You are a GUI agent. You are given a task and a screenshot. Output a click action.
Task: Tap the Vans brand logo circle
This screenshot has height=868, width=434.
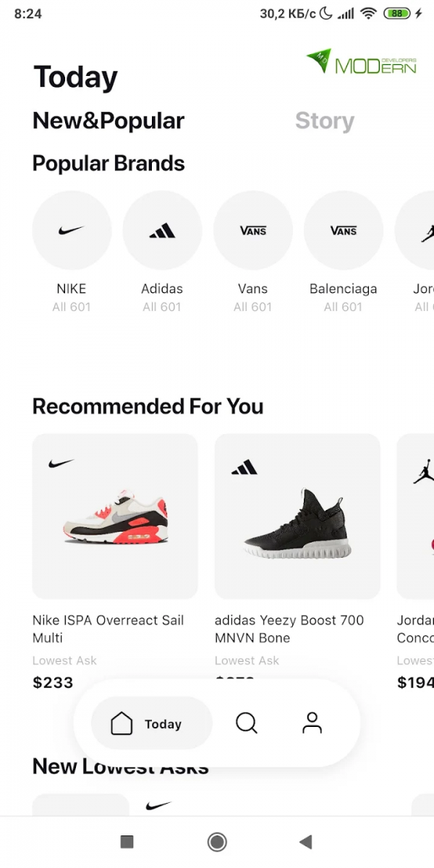[x=252, y=231]
